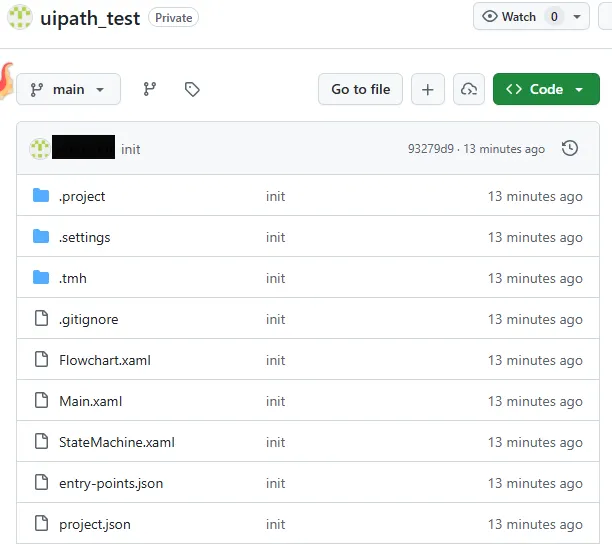Click 13 minutes ago in project.json row
Image resolution: width=612 pixels, height=544 pixels.
click(x=535, y=524)
